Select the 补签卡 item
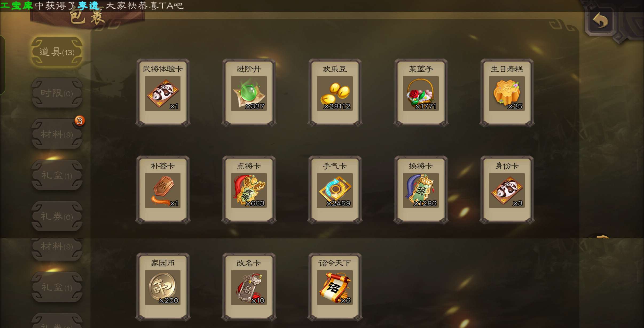 (163, 190)
